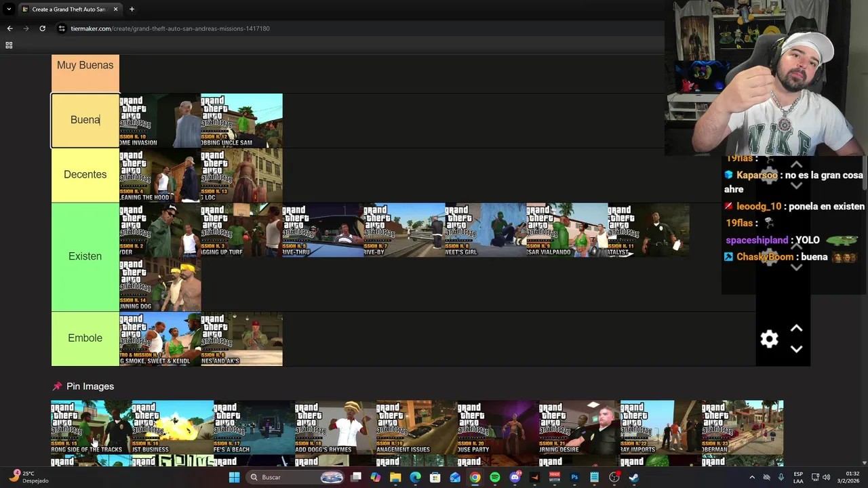Reload the tiermaker page
Viewport: 868px width, 488px height.
(x=42, y=28)
